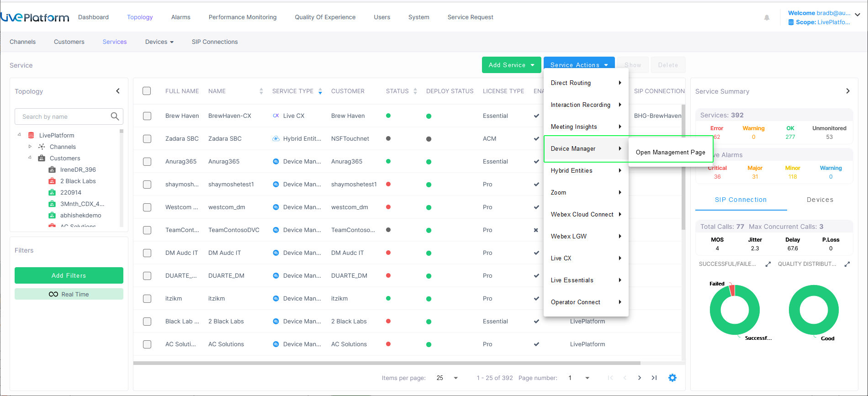Screen dimensions: 868x396
Task: Collapse the Topology panel chevron
Action: pyautogui.click(x=118, y=91)
